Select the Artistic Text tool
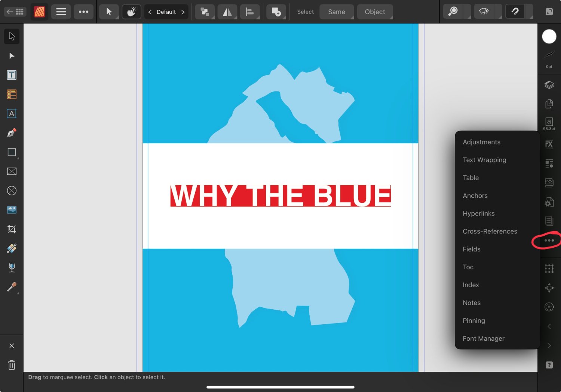 click(x=12, y=114)
